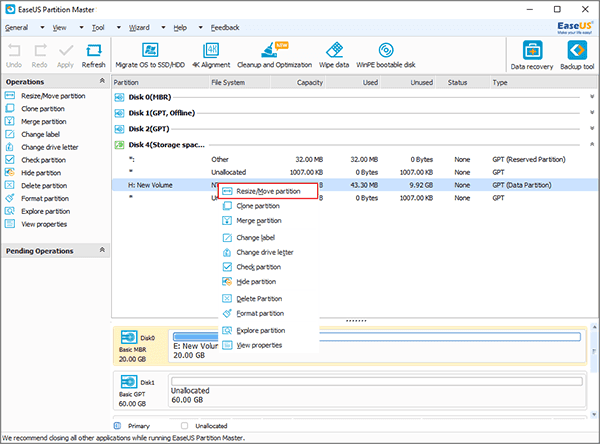Select Format partition in context menu

point(269,313)
